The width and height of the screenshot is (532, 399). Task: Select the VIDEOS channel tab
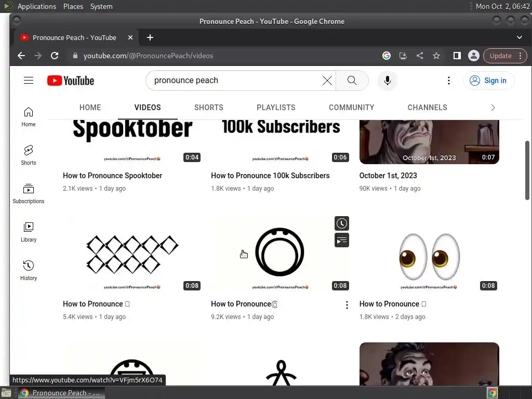click(148, 108)
